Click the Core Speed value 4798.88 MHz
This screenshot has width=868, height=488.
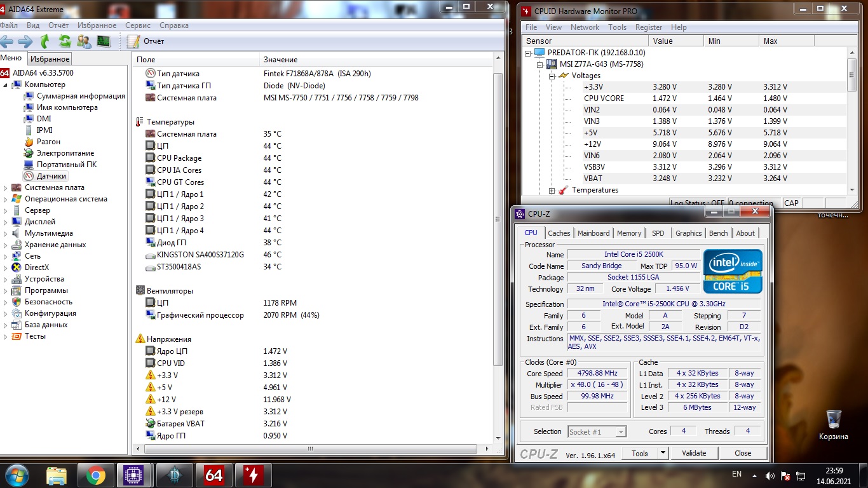(x=597, y=373)
